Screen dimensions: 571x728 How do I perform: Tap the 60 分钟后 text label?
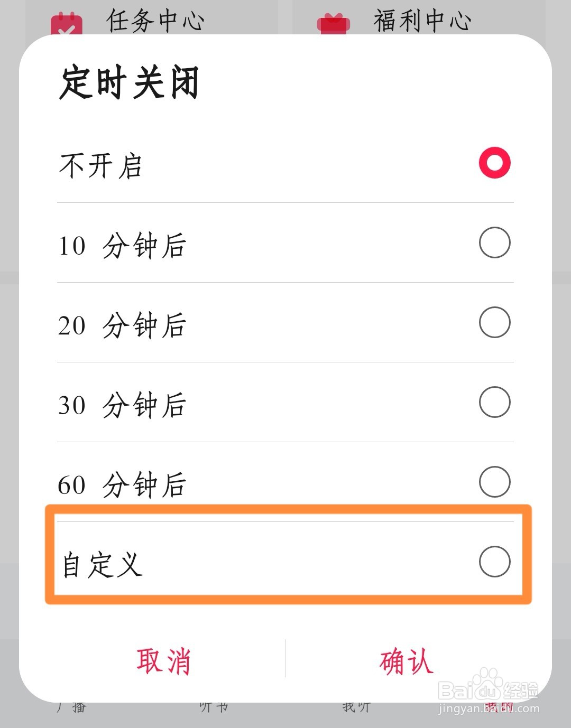[122, 485]
